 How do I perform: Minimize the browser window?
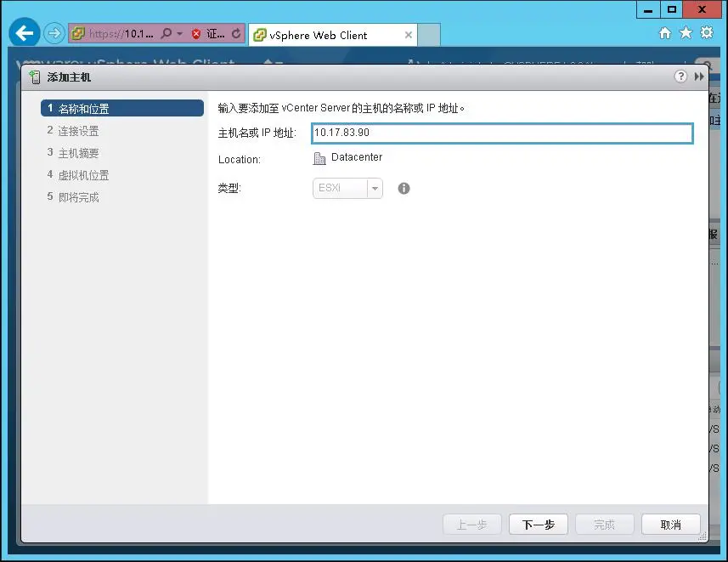coord(649,9)
